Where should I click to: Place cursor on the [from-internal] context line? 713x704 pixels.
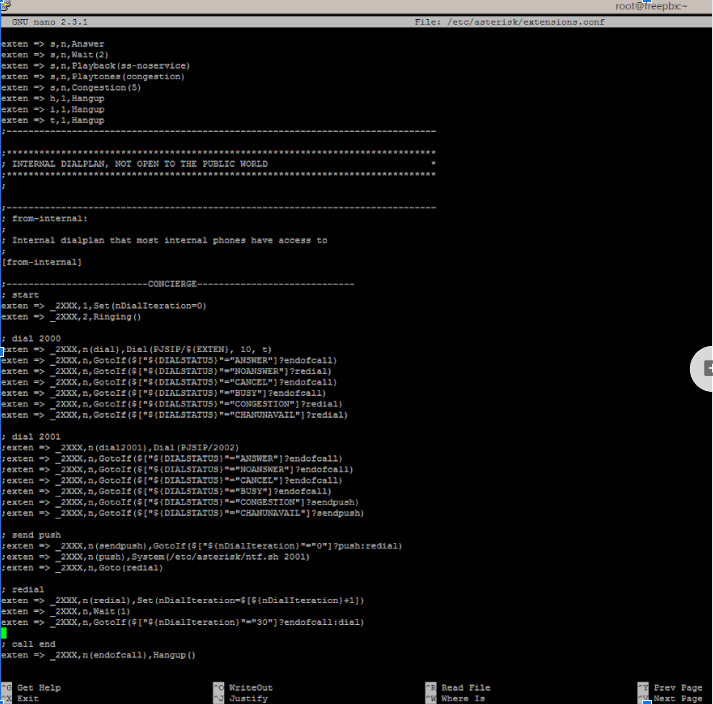pos(41,262)
